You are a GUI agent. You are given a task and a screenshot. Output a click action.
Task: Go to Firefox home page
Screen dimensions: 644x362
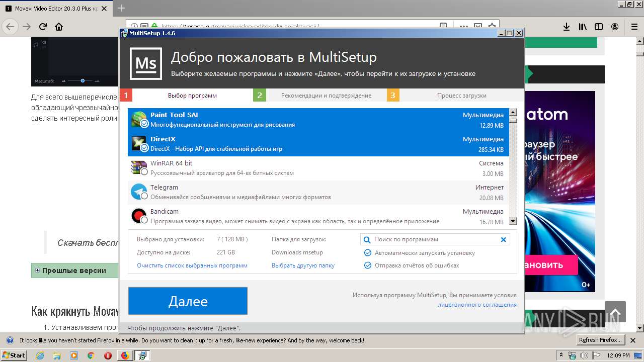coord(59,27)
